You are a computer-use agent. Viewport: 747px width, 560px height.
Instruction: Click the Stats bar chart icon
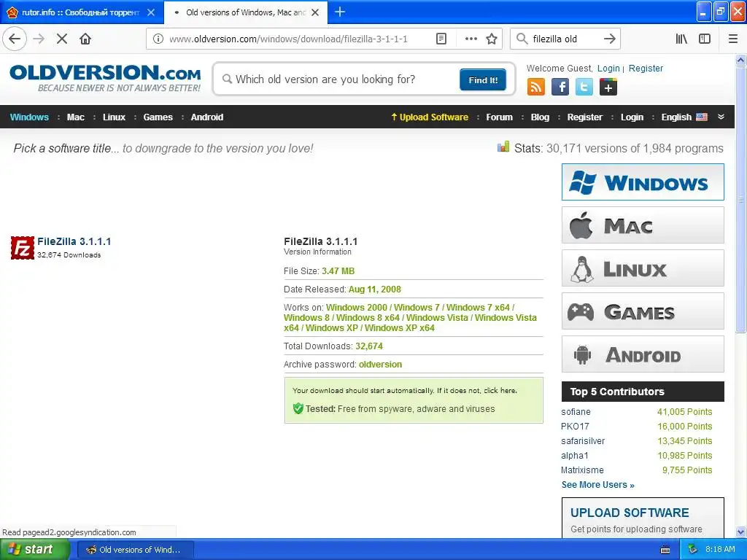point(503,147)
